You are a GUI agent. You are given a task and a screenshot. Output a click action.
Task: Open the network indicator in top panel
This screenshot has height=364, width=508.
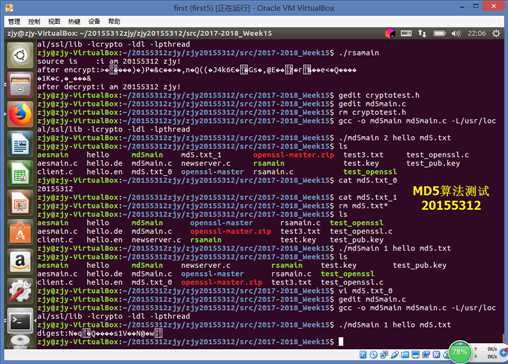pos(422,33)
